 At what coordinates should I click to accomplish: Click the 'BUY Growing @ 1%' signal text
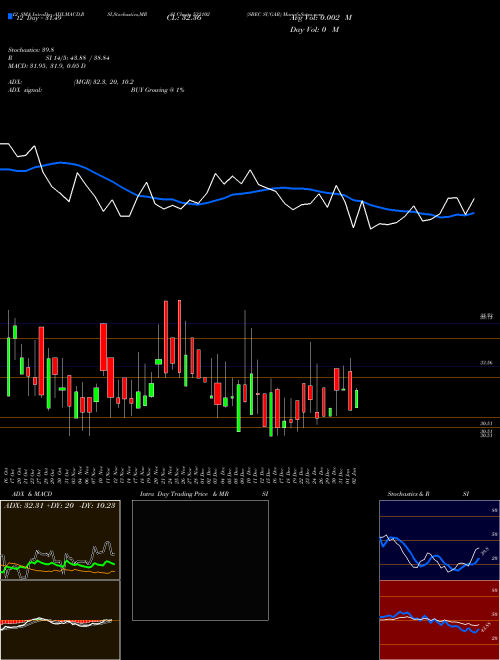pos(157,90)
